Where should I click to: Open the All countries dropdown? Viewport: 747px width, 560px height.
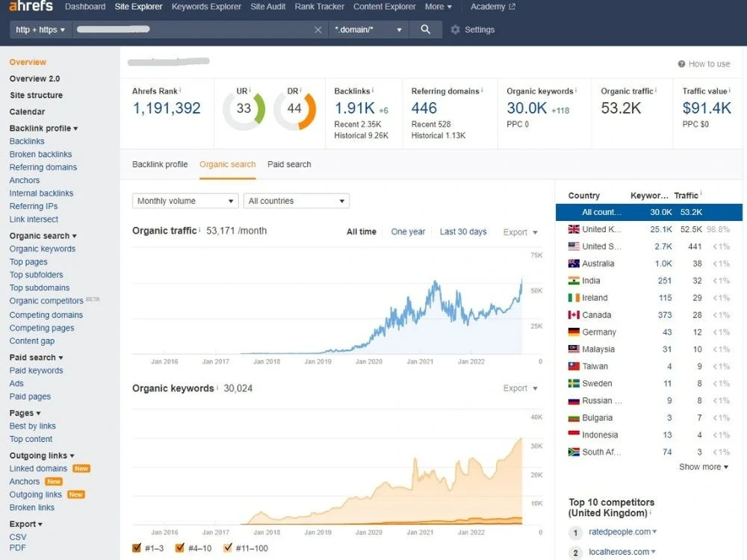[x=297, y=201]
